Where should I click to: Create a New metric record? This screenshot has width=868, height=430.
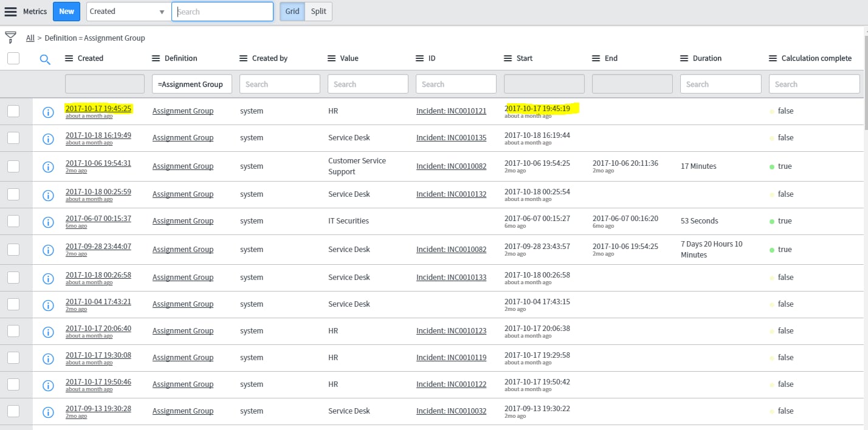pos(67,12)
